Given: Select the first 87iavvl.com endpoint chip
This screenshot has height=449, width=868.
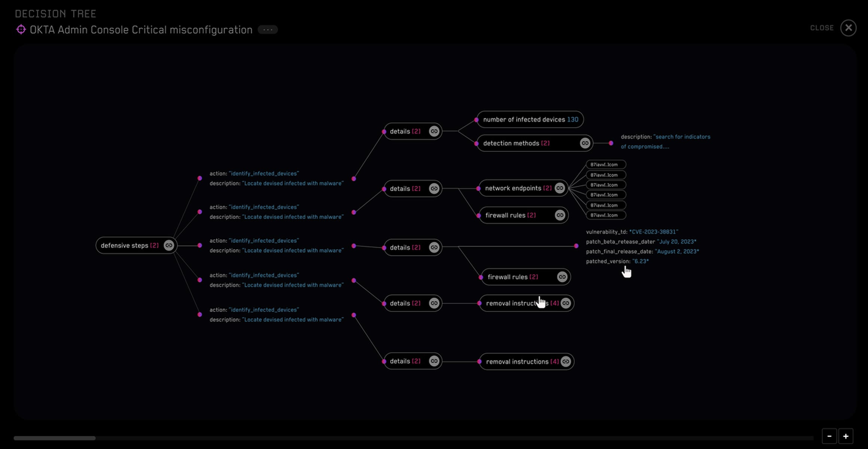Looking at the screenshot, I should tap(606, 165).
